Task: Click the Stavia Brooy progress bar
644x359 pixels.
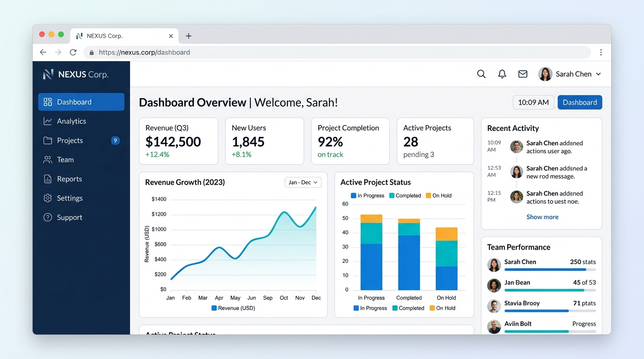Action: 550,311
